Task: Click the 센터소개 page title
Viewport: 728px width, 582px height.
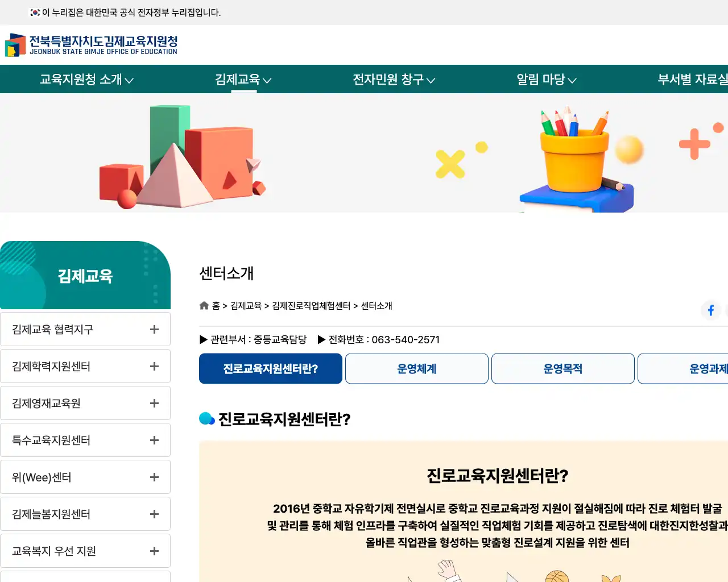Action: click(226, 273)
